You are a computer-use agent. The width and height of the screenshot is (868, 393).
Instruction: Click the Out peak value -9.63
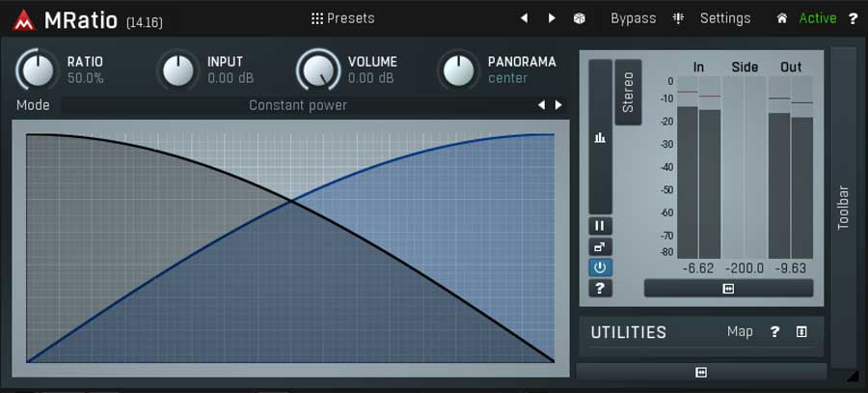790,268
